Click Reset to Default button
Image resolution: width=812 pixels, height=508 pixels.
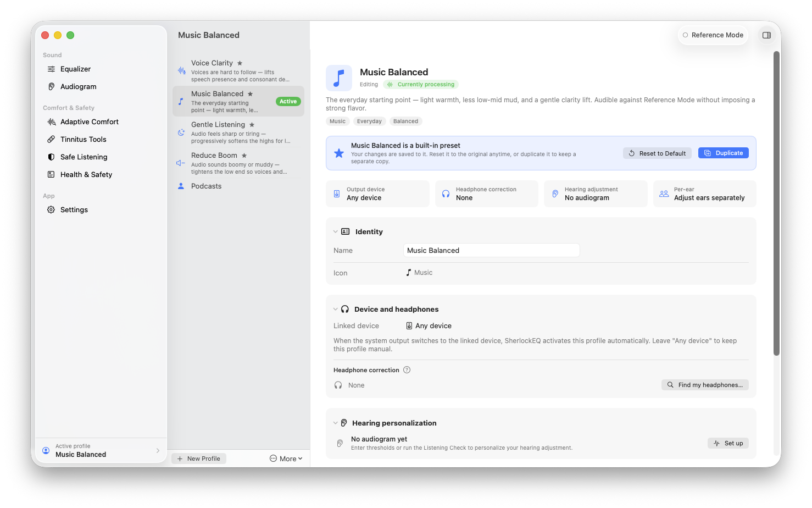coord(658,153)
